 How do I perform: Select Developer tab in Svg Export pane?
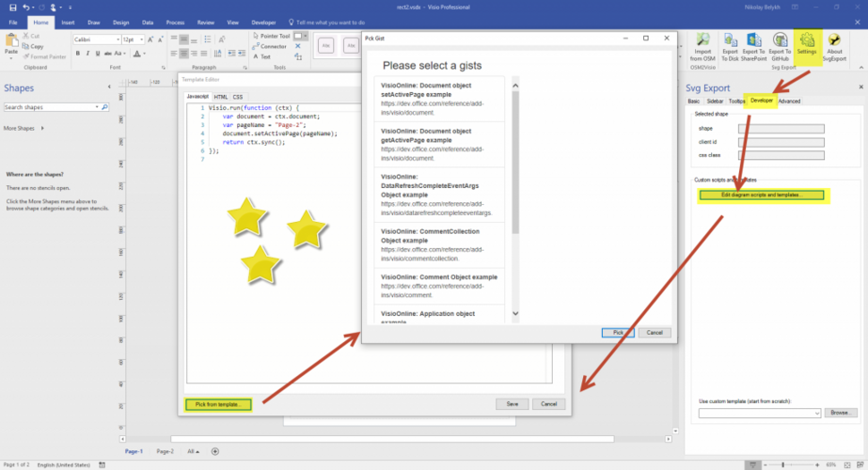[761, 101]
